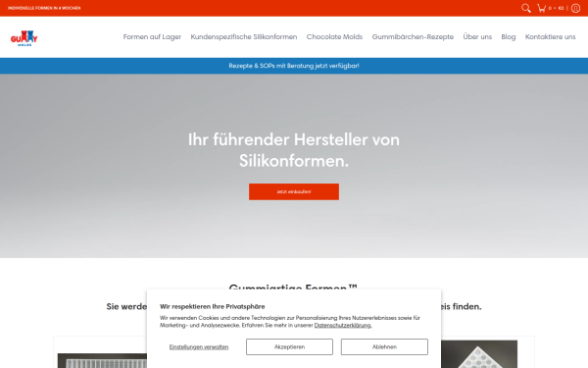Click the Wir respektieren Ihre Privatsphäre heading

pos(213,306)
